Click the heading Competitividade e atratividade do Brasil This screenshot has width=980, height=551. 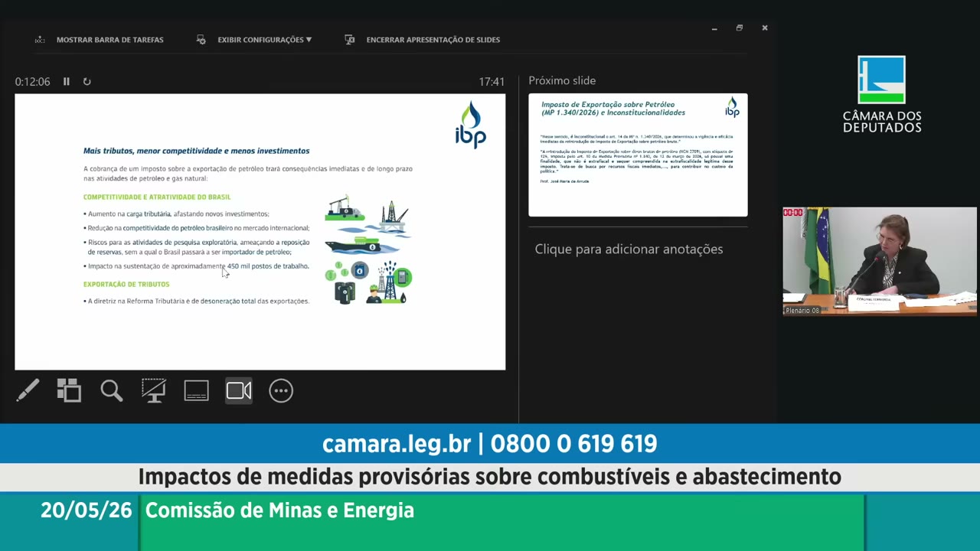(157, 197)
